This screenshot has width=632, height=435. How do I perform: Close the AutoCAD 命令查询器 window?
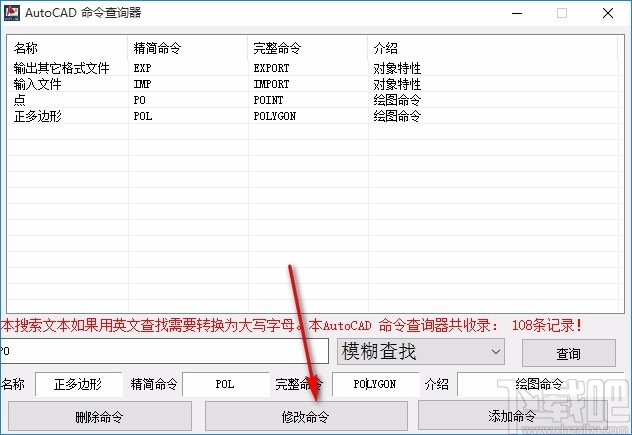(608, 13)
